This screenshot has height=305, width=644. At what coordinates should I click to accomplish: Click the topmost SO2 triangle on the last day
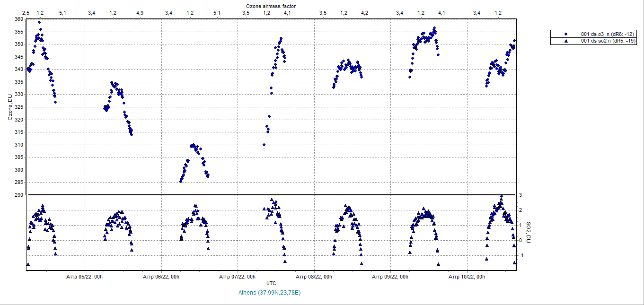pyautogui.click(x=502, y=196)
